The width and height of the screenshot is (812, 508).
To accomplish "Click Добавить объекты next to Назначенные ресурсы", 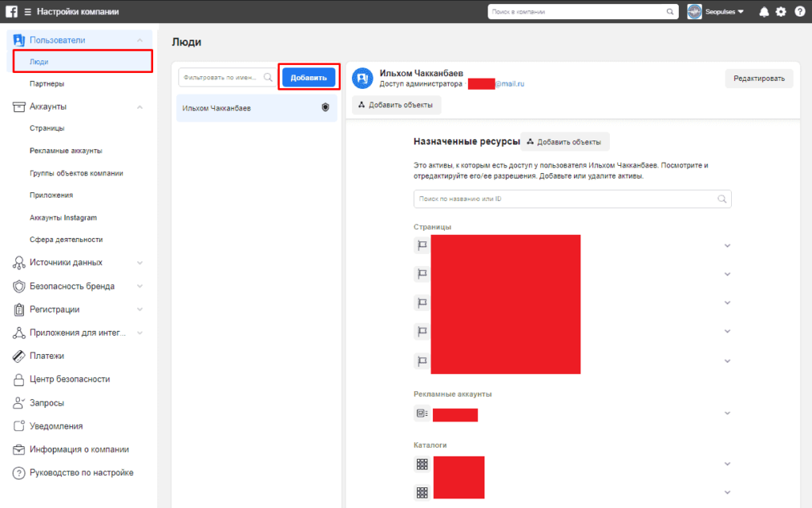I will 565,141.
